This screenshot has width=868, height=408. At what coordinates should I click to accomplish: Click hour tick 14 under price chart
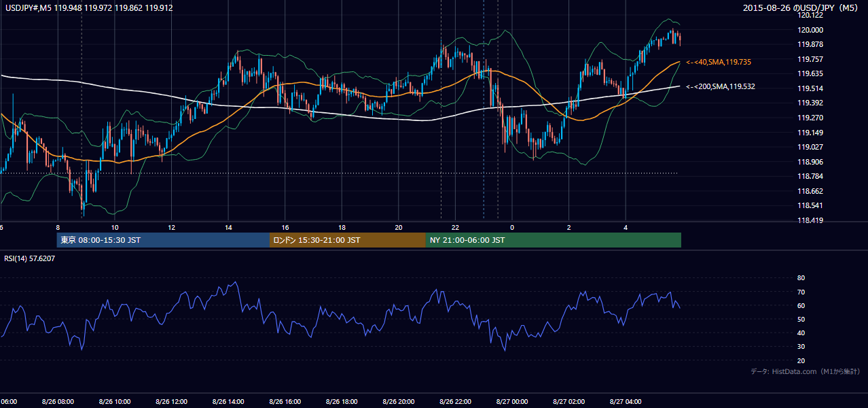coord(229,227)
